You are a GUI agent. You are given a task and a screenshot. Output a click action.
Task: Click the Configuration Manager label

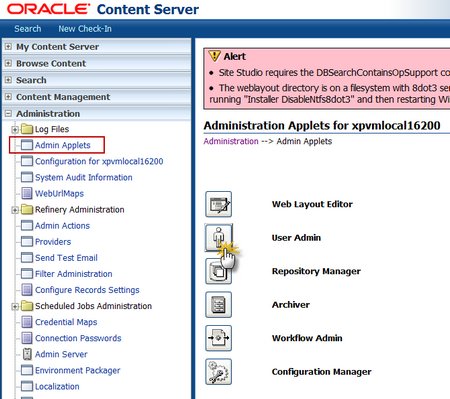tap(322, 372)
